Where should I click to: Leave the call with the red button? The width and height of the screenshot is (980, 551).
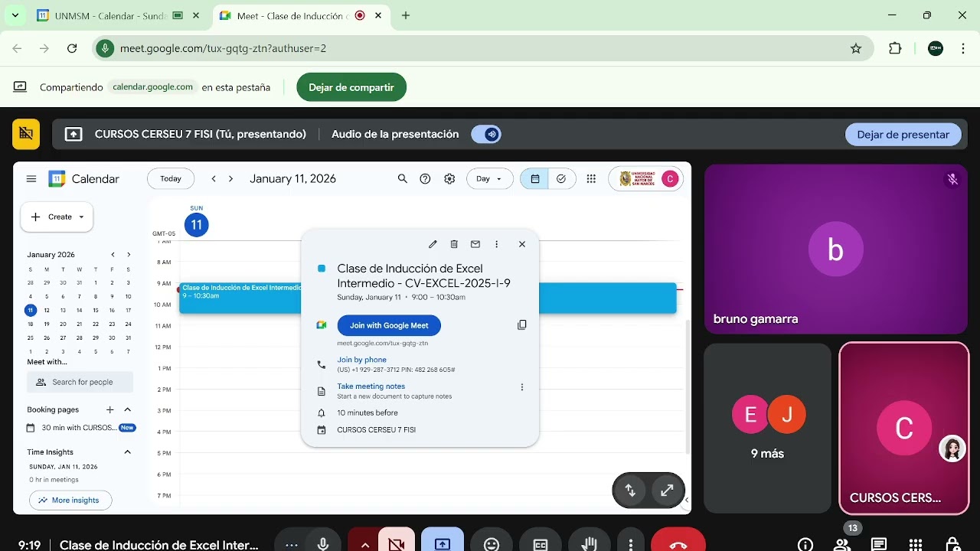tap(678, 544)
